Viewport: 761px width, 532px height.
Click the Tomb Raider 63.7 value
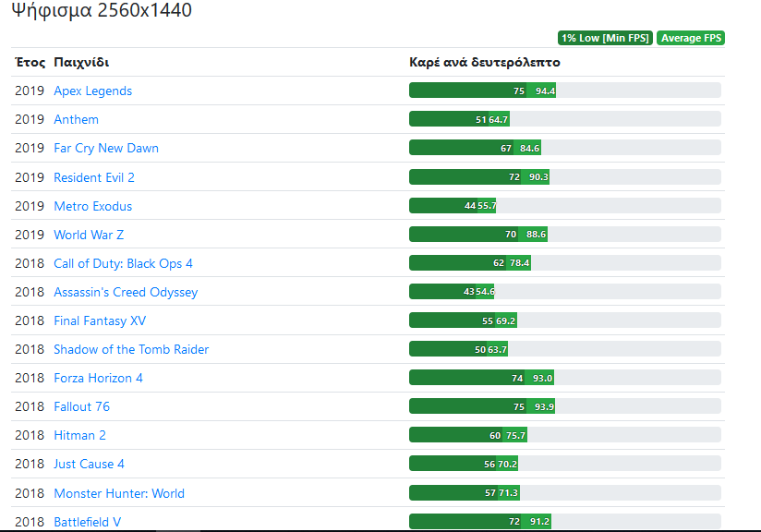click(498, 349)
